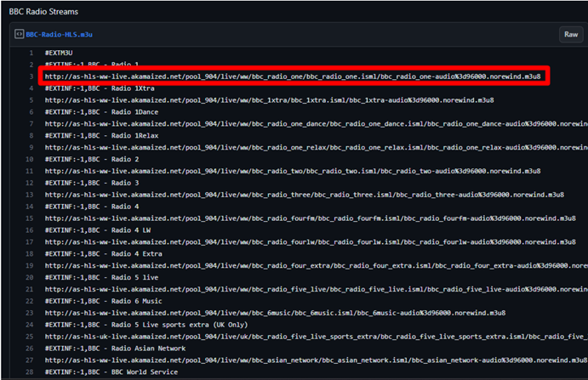
Task: Click the '#EXTINF:-1,BBC - Radio Asian Network' line
Action: point(115,349)
